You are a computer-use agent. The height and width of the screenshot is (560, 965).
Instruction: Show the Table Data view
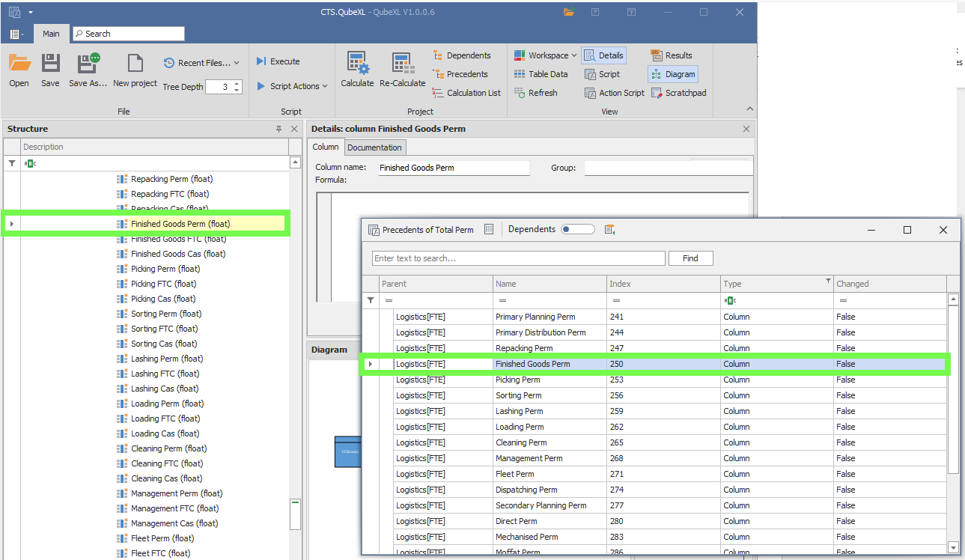pyautogui.click(x=541, y=74)
